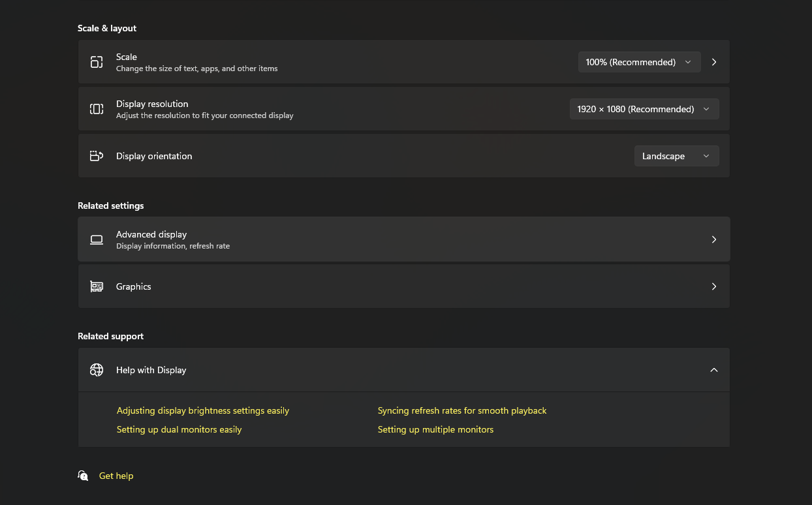Click the Display orientation row icon

tap(97, 156)
